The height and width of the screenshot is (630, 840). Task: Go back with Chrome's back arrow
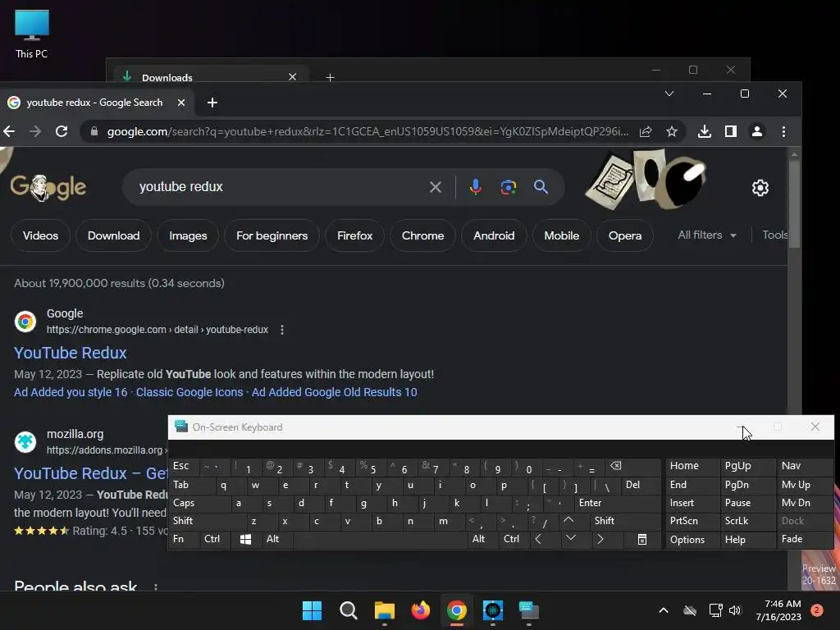tap(9, 131)
